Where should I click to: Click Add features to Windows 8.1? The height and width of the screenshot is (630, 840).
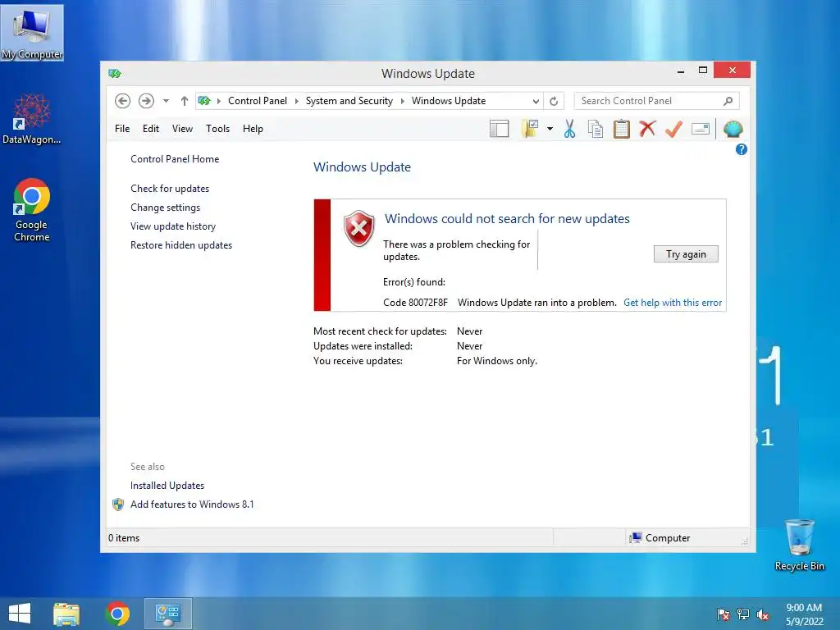192,504
